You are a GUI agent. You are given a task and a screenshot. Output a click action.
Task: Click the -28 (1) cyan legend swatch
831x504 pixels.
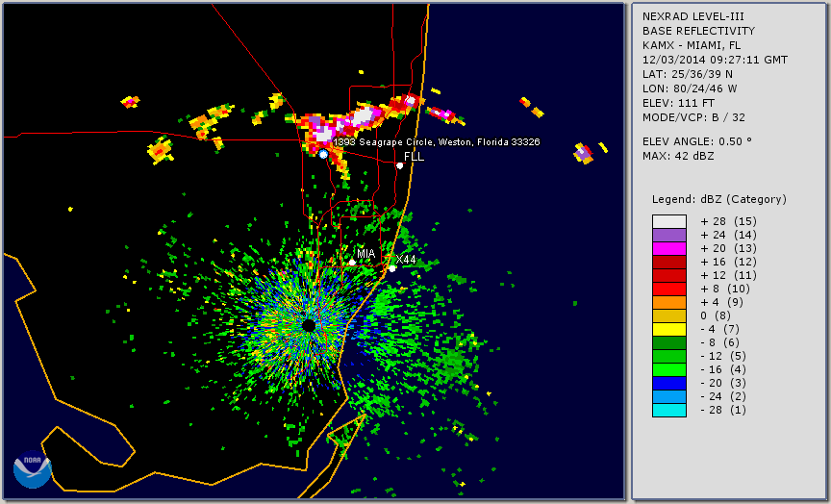click(669, 410)
